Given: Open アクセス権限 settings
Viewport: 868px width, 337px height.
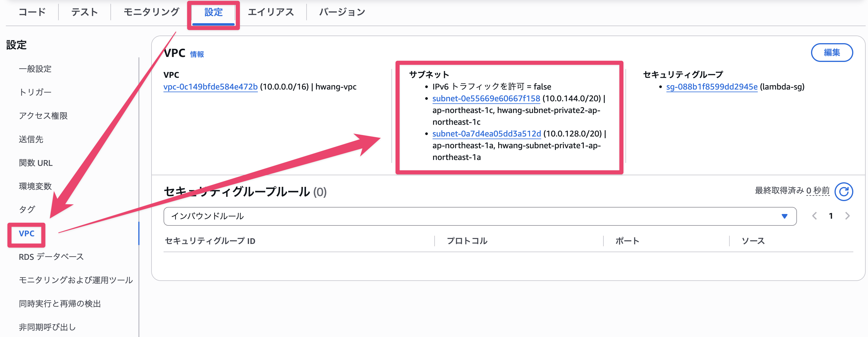Looking at the screenshot, I should tap(43, 116).
